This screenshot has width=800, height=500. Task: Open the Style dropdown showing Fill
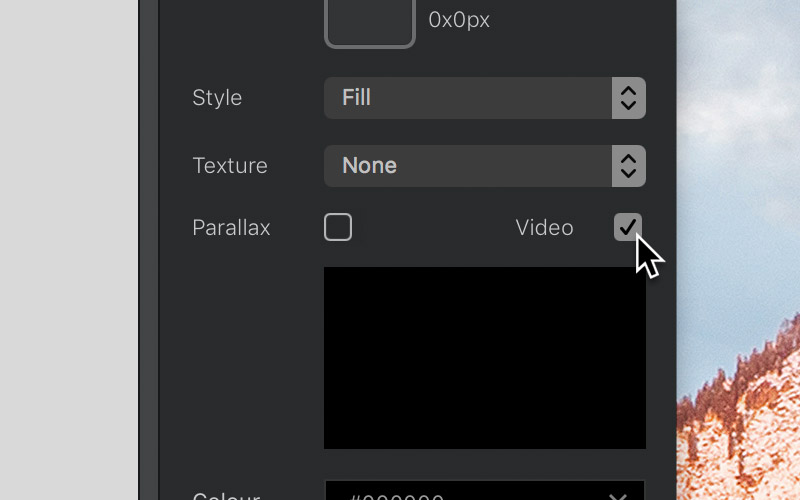[x=485, y=98]
